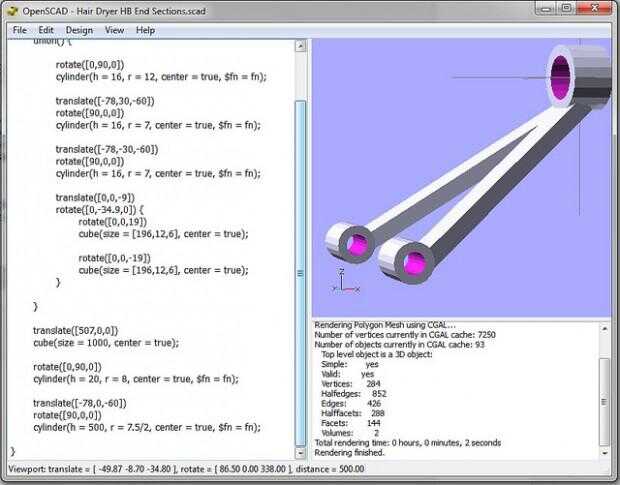Click the console scroll up arrow
The image size is (620, 485).
coord(604,328)
